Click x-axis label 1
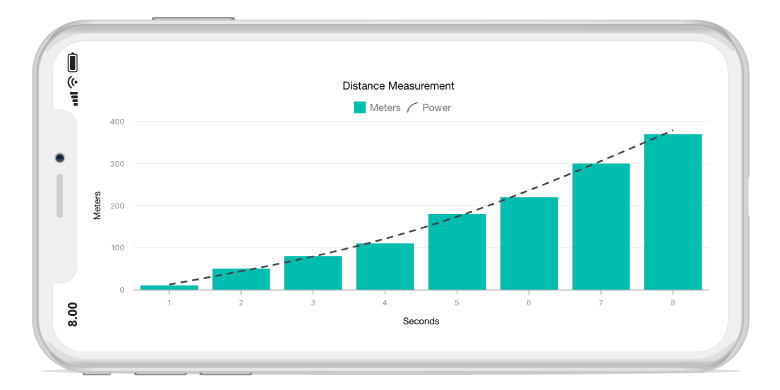This screenshot has width=780, height=390. tap(169, 302)
